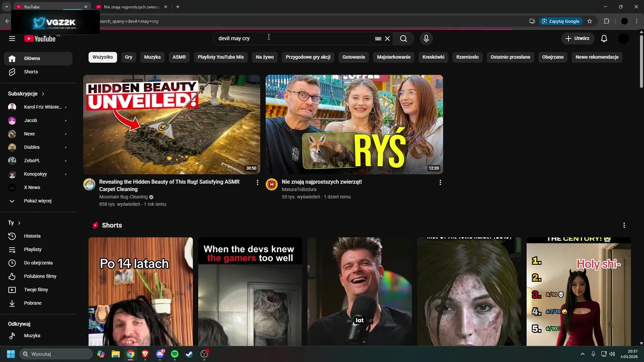The image size is (644, 362).
Task: Select the Na żywo filter chip
Action: click(265, 57)
